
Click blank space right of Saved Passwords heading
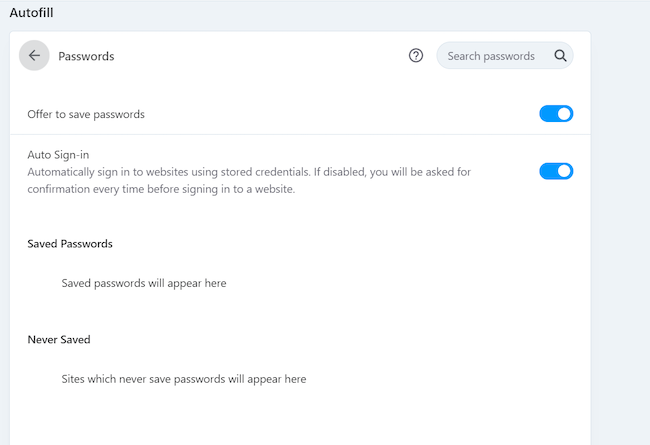coord(350,243)
